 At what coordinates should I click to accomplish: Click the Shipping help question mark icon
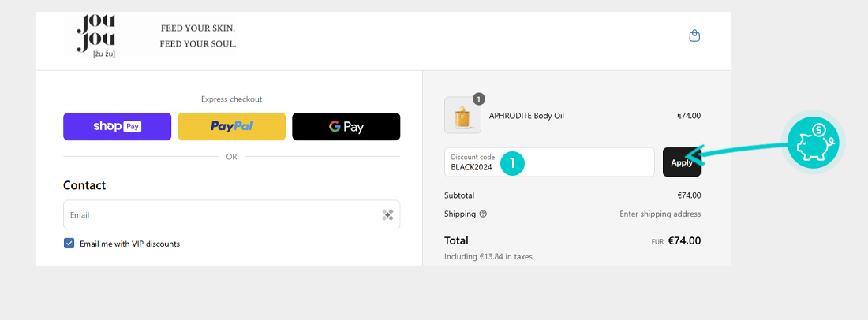coord(483,214)
